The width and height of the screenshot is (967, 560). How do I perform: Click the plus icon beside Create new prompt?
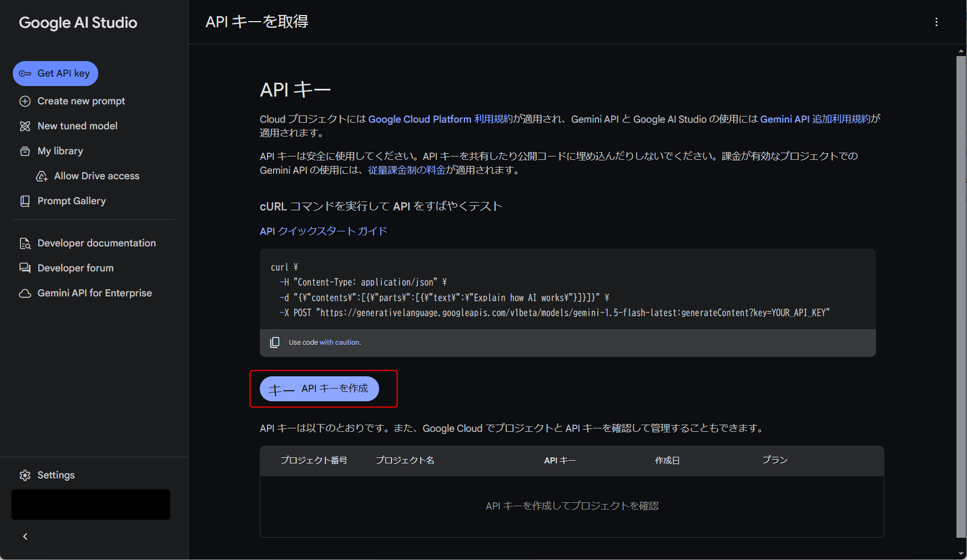pyautogui.click(x=25, y=101)
